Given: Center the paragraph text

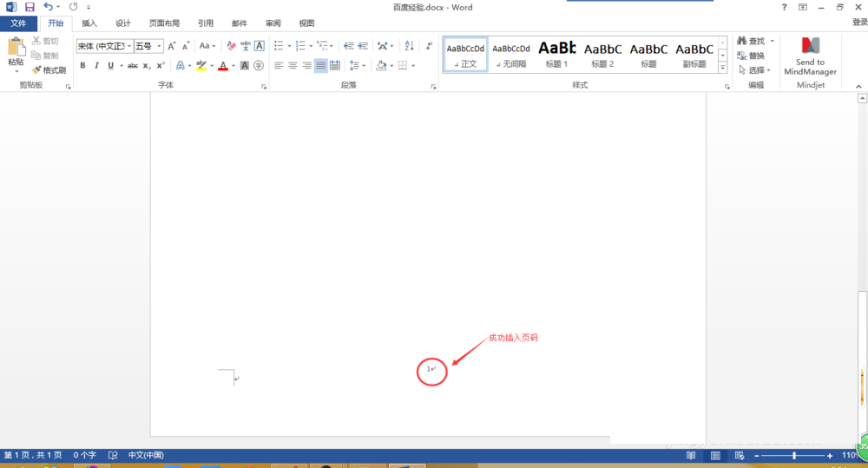Looking at the screenshot, I should [293, 65].
